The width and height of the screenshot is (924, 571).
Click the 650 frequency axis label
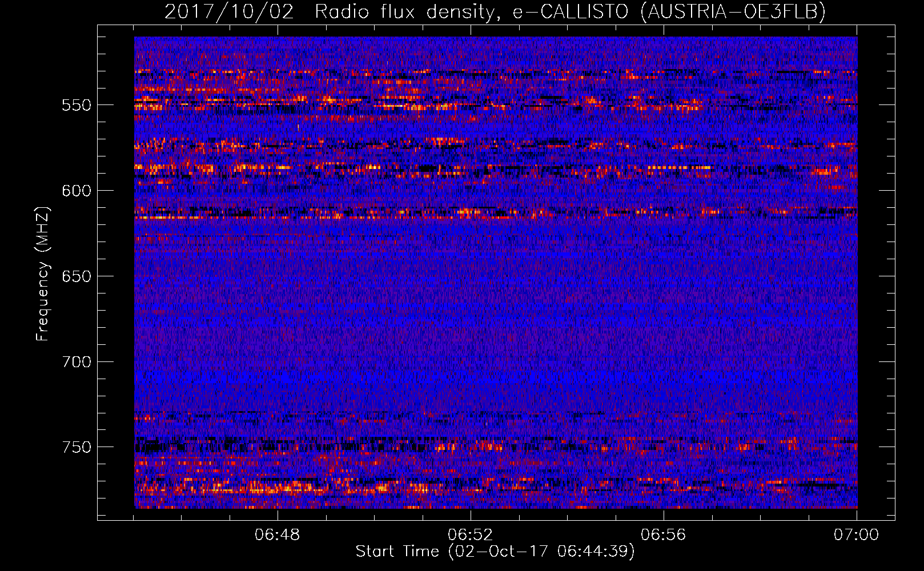(x=77, y=276)
